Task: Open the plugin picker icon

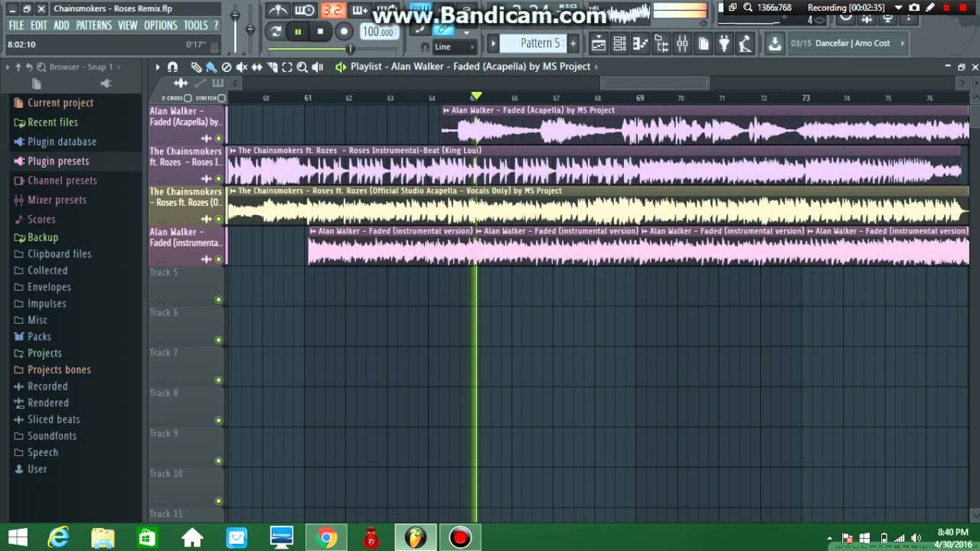Action: 724,44
